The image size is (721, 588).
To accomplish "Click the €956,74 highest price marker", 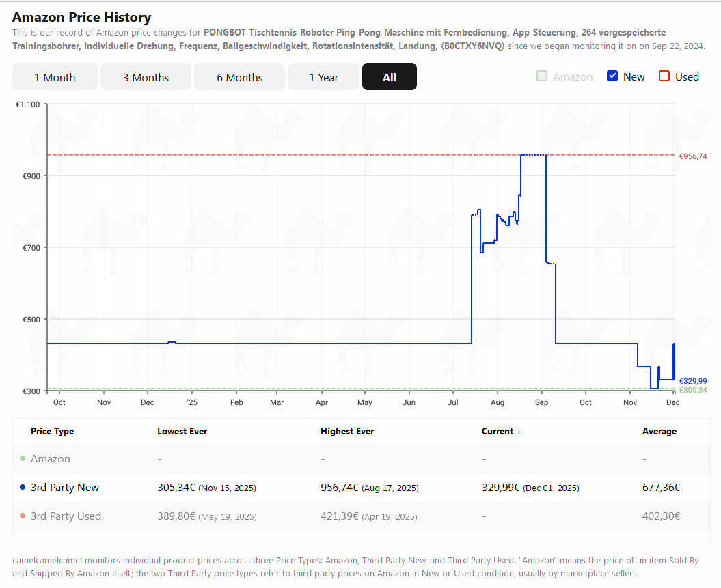I will point(693,156).
